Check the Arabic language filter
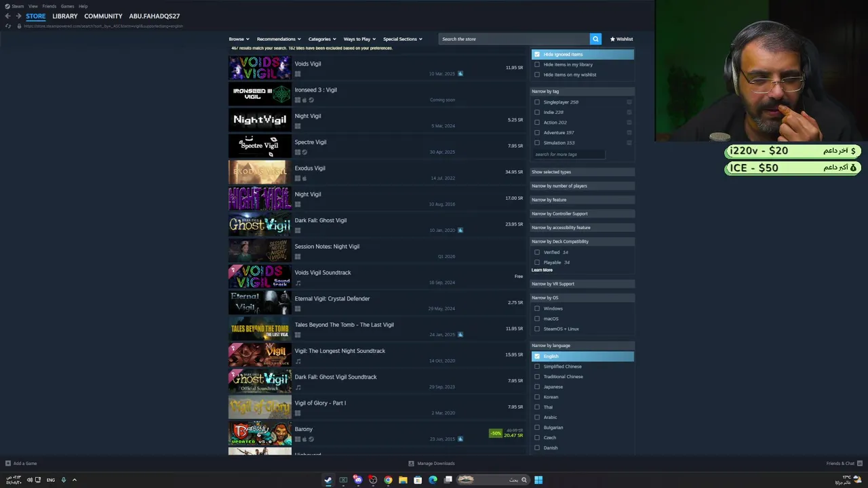This screenshot has width=868, height=488. 537,418
